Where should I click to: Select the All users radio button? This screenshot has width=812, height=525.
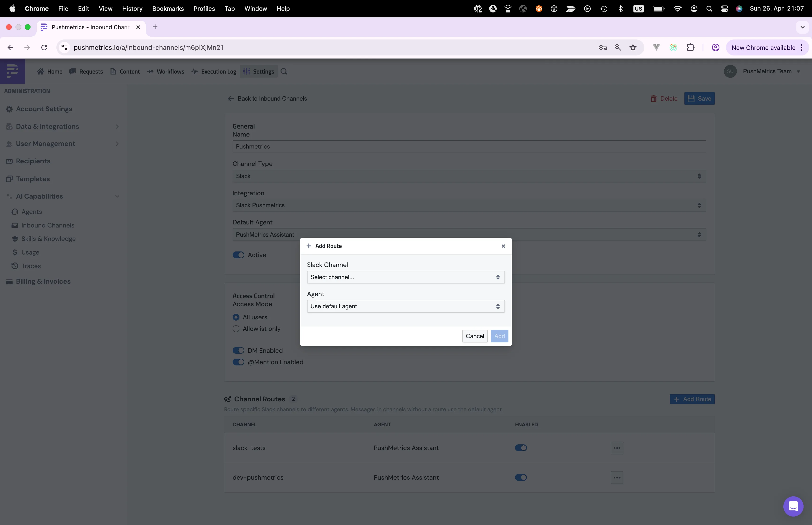click(236, 317)
